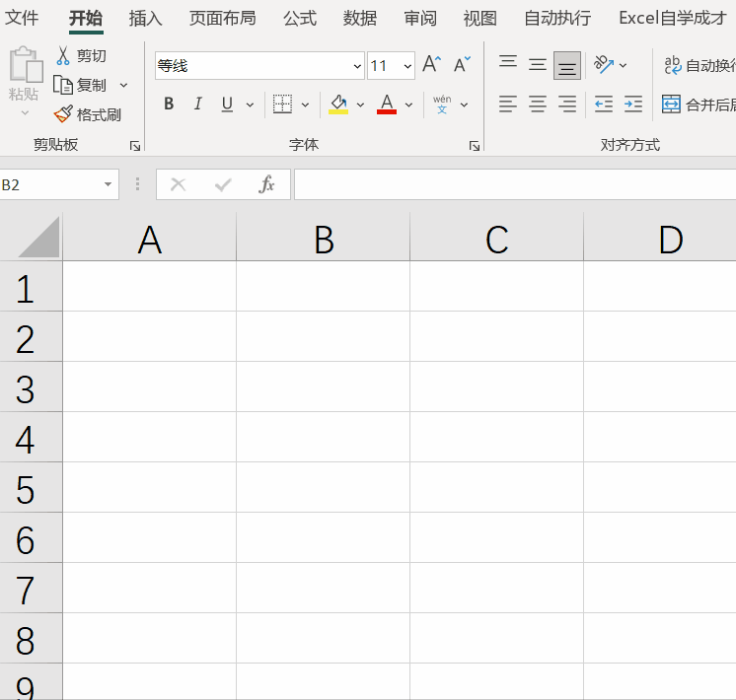Click the orientation angled text icon
736x700 pixels.
pyautogui.click(x=604, y=65)
